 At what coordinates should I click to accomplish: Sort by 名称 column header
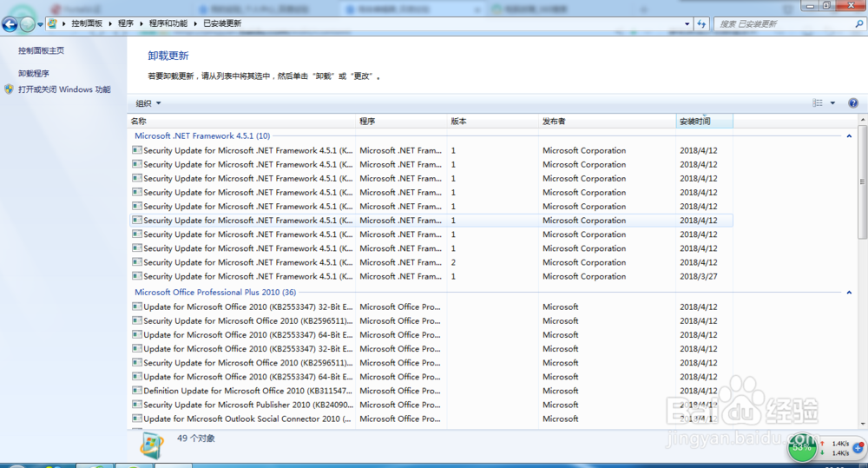tap(242, 122)
